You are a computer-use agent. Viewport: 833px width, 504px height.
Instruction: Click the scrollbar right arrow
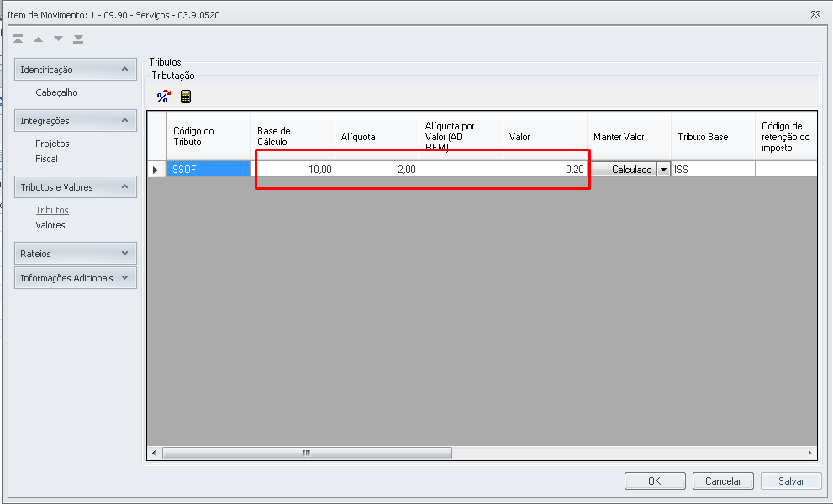[x=809, y=453]
